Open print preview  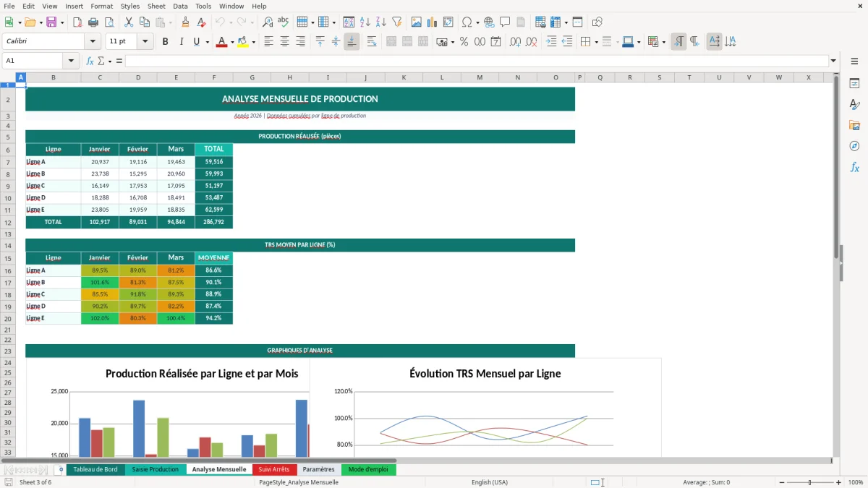coord(108,22)
